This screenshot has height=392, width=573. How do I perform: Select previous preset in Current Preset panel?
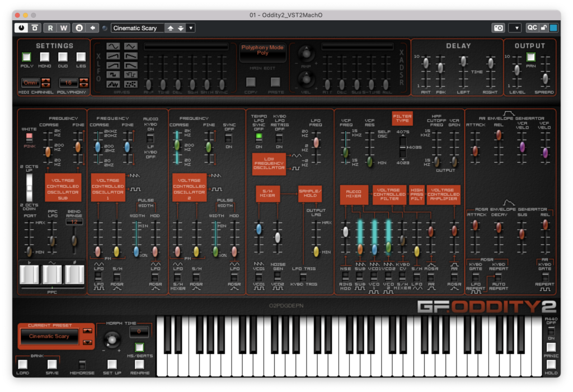tap(87, 331)
